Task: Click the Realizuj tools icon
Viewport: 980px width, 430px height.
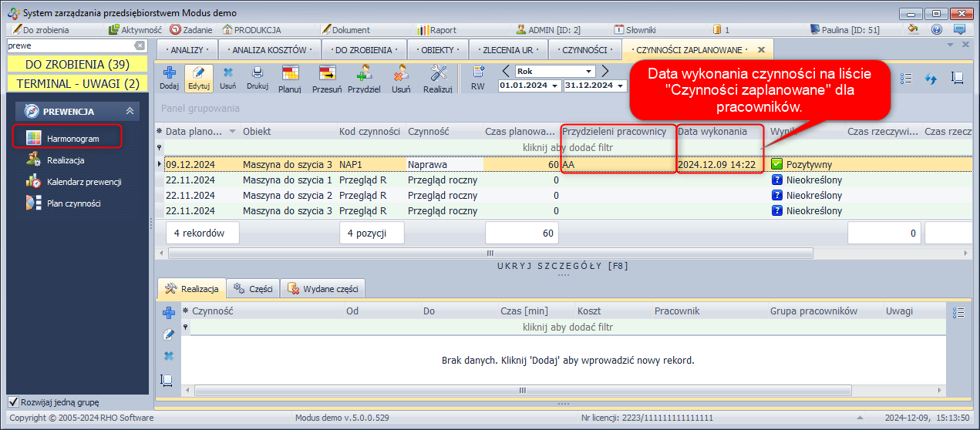Action: 437,74
